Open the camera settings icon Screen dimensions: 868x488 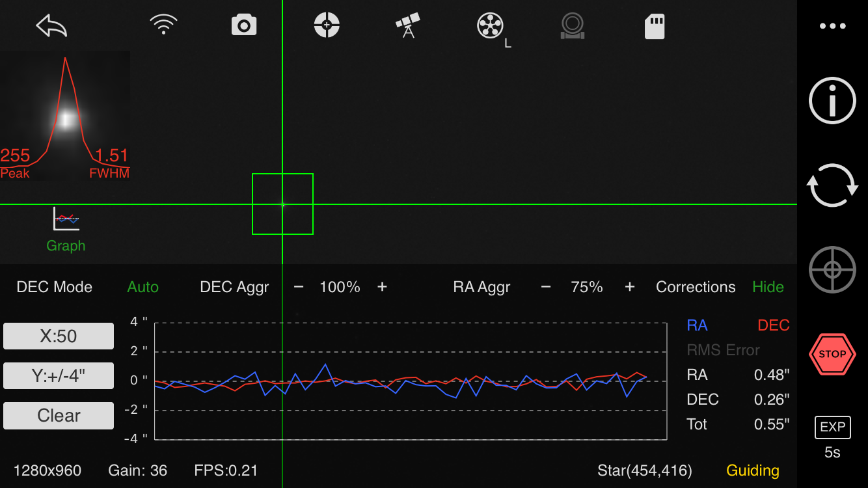coord(244,26)
